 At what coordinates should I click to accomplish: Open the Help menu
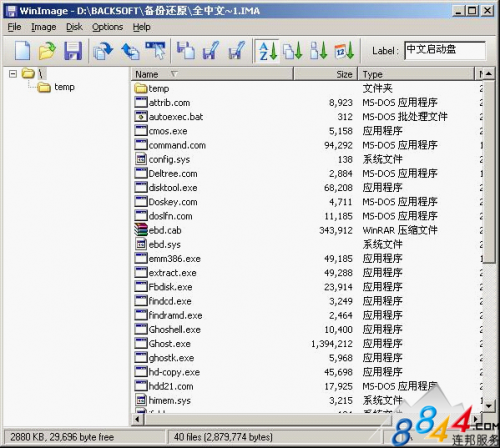click(141, 27)
